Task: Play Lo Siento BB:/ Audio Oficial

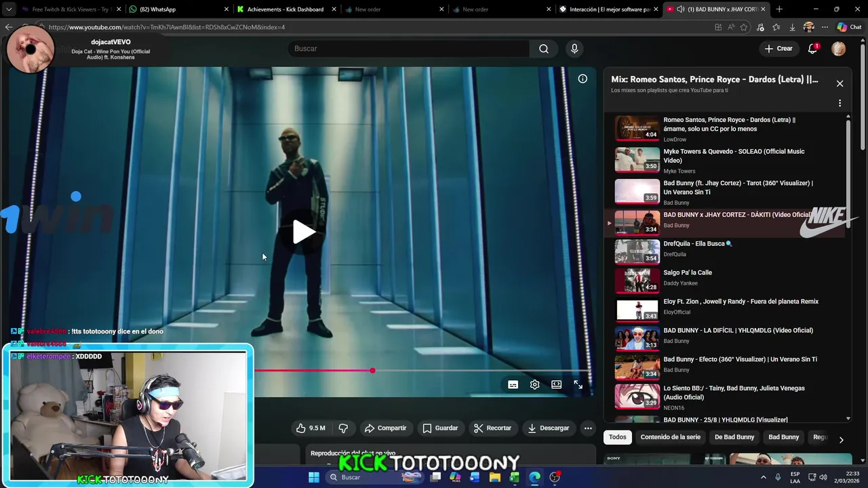Action: tap(726, 396)
